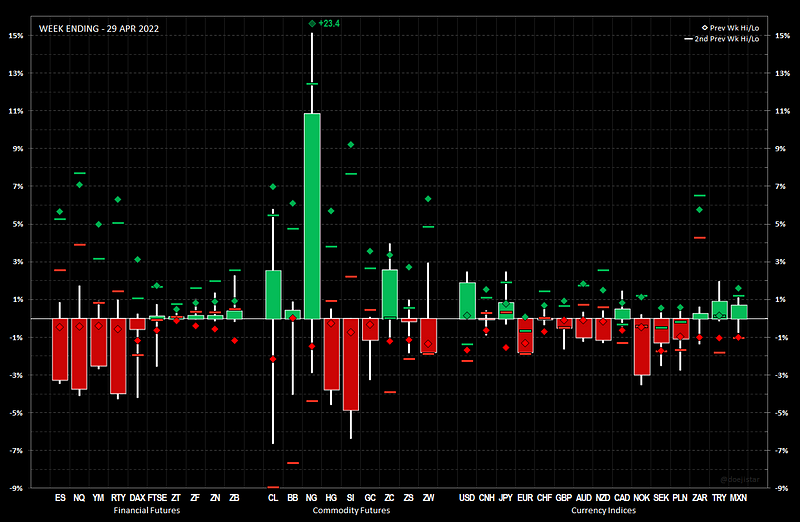Select the green CL candle bar
Screen dimensions: 800x522
[273, 294]
